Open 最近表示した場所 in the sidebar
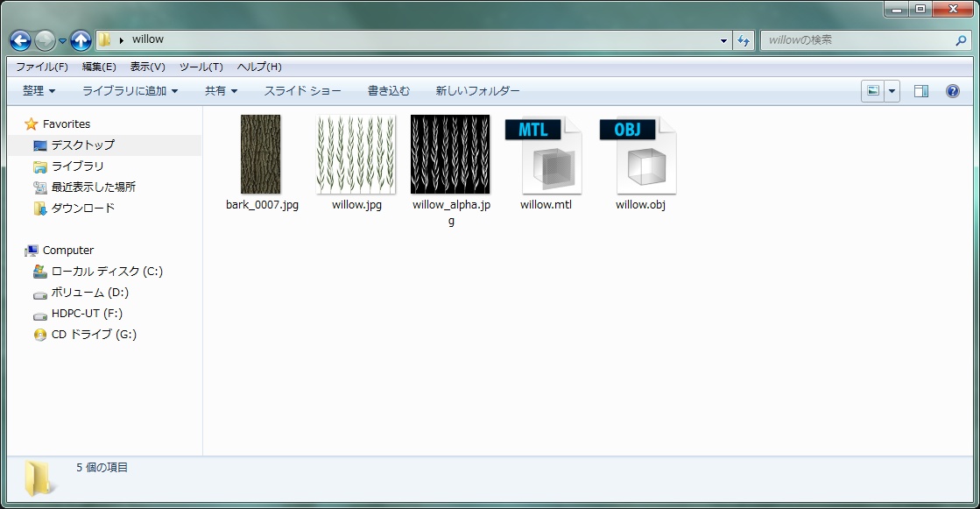 pos(84,187)
